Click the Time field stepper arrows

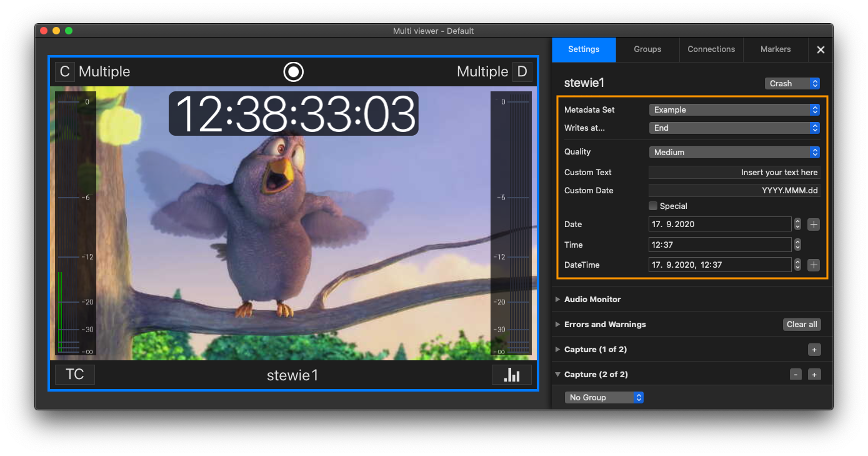click(797, 245)
